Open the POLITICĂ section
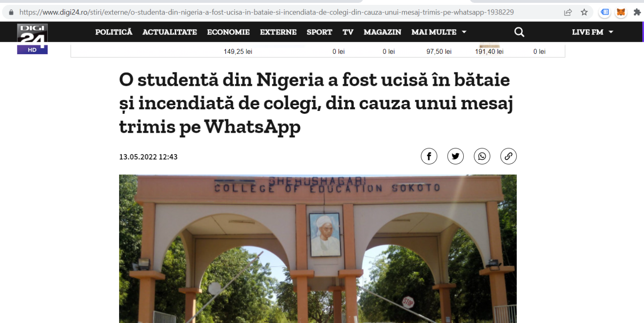 point(114,32)
